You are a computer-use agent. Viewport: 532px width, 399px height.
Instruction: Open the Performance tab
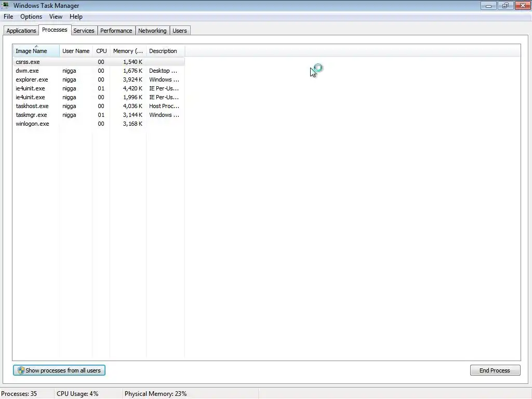point(116,31)
